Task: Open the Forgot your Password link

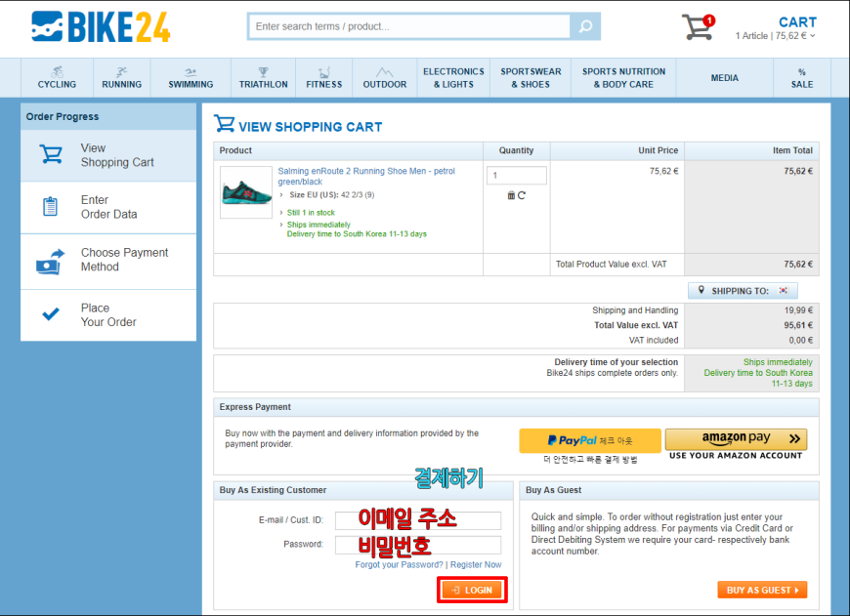Action: click(x=399, y=564)
